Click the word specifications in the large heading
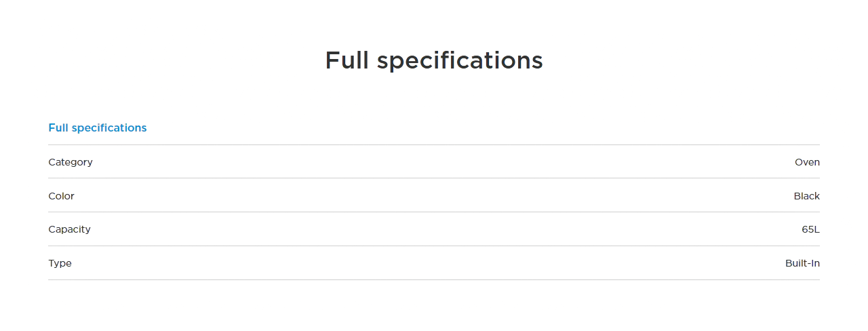This screenshot has width=868, height=331. pos(460,60)
